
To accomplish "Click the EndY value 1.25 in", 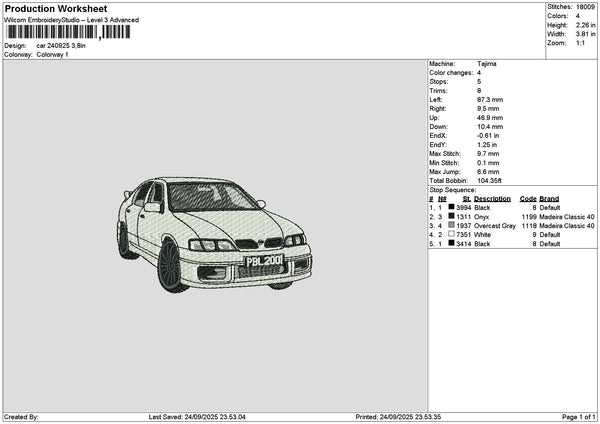I will [487, 145].
